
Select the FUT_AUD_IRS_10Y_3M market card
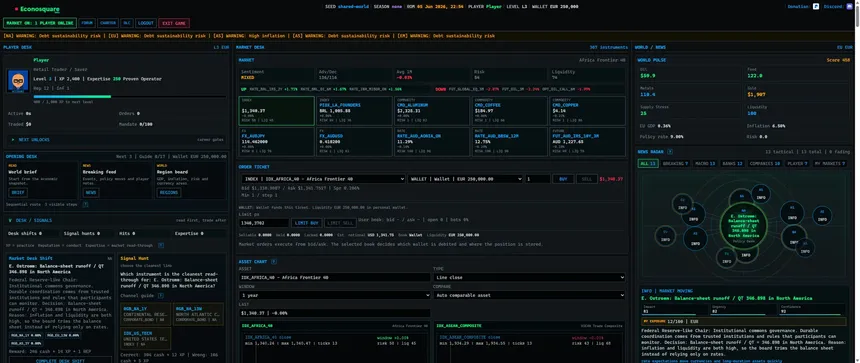click(x=587, y=141)
